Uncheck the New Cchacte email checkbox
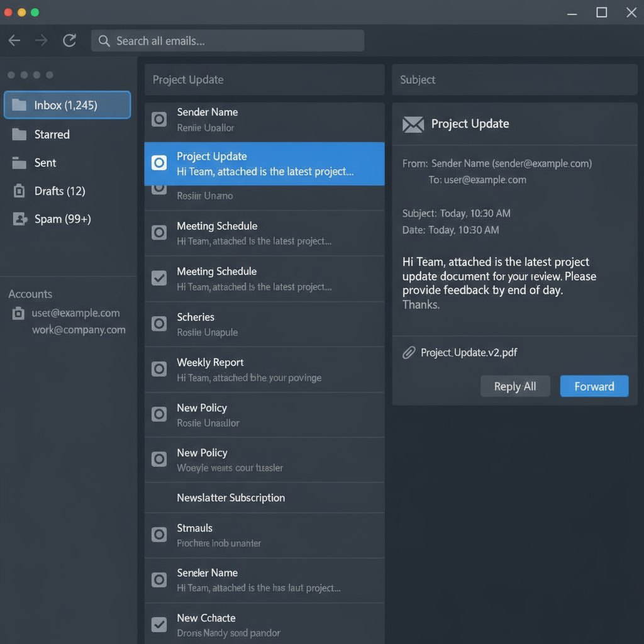 [160, 625]
